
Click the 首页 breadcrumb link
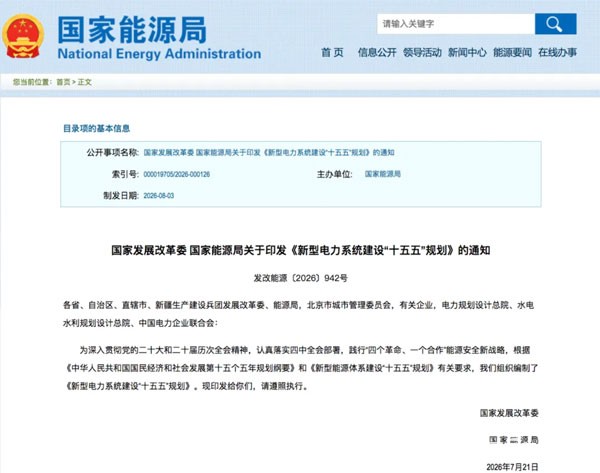point(63,82)
